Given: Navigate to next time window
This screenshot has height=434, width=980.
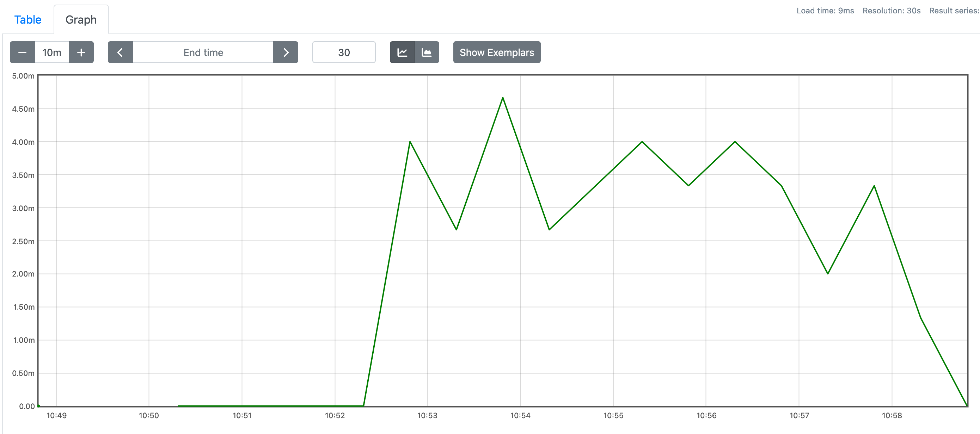Looking at the screenshot, I should [x=286, y=52].
